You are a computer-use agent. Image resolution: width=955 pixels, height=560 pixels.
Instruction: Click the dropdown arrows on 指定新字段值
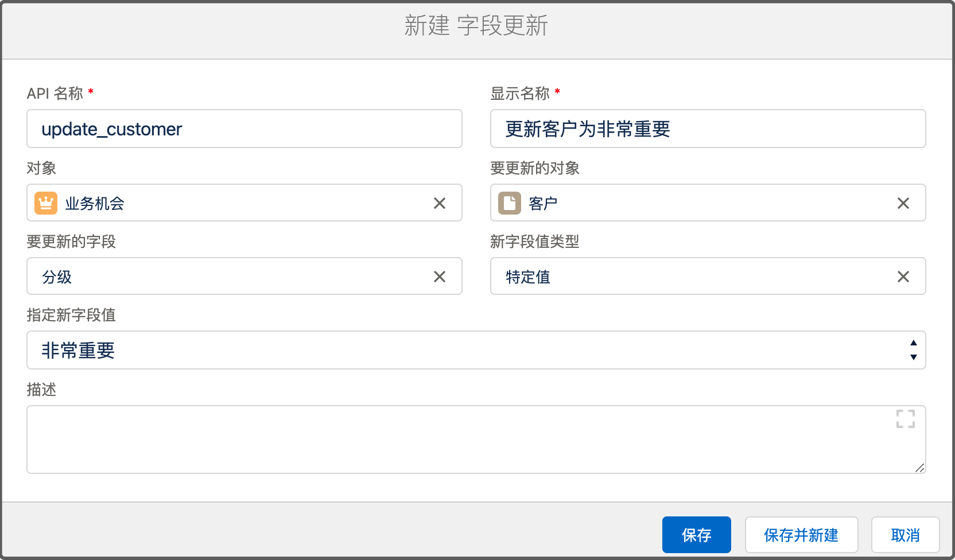point(914,350)
